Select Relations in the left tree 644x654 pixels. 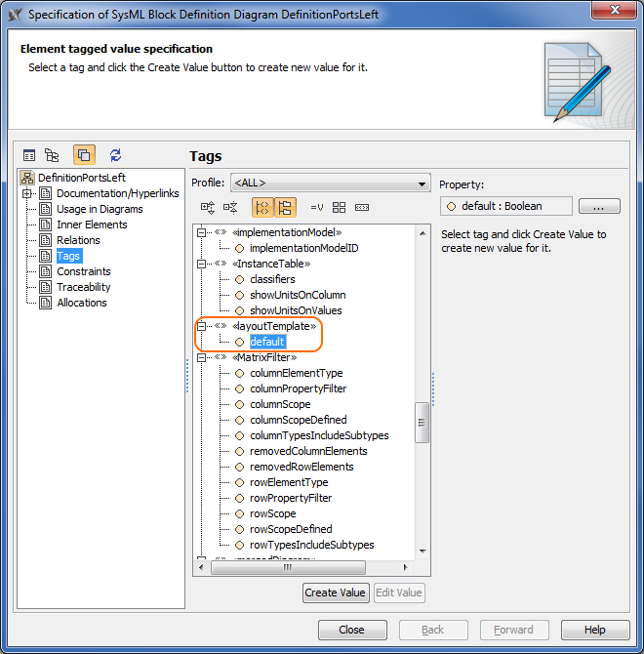tap(78, 240)
